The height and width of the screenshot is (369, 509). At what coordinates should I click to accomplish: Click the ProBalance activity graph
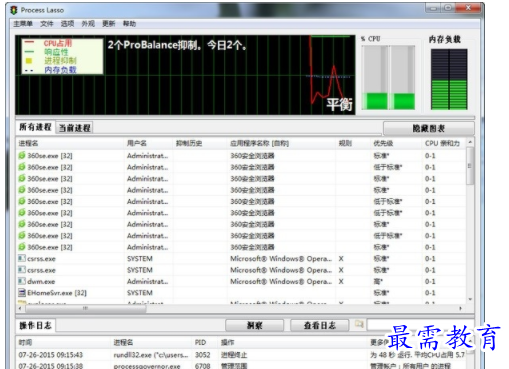coord(185,75)
